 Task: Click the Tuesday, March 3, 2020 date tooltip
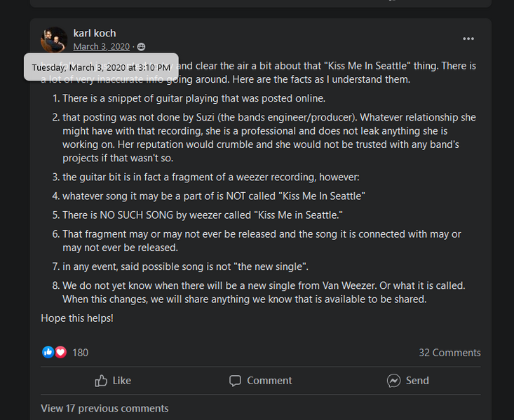pos(101,67)
